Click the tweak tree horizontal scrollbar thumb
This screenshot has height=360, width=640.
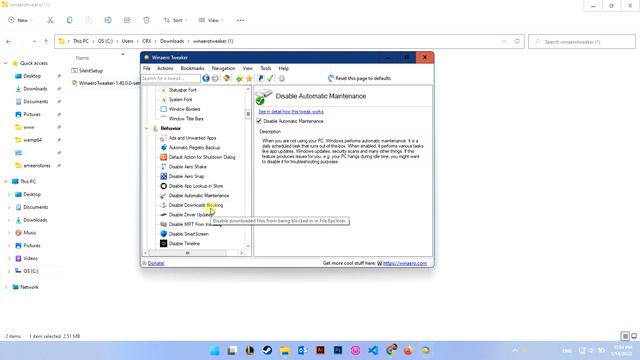coord(187,253)
